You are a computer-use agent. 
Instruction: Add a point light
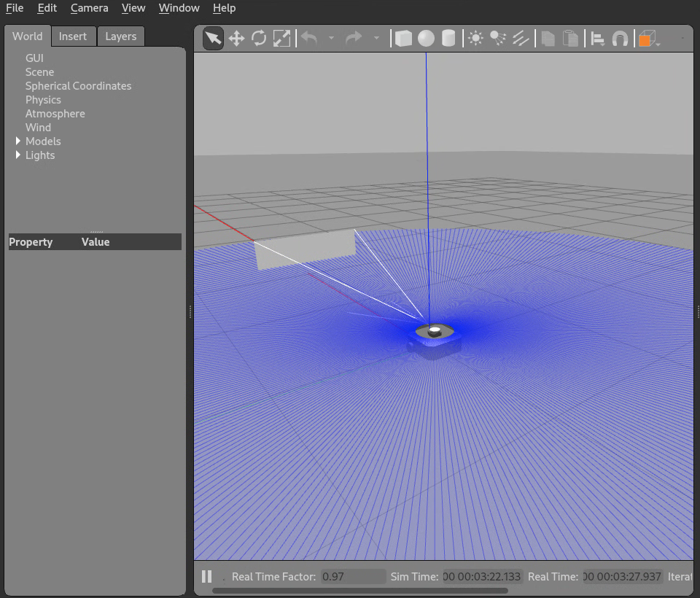pyautogui.click(x=475, y=38)
